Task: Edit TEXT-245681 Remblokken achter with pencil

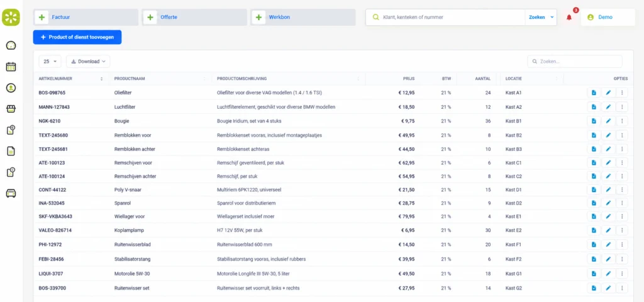Action: (608, 148)
